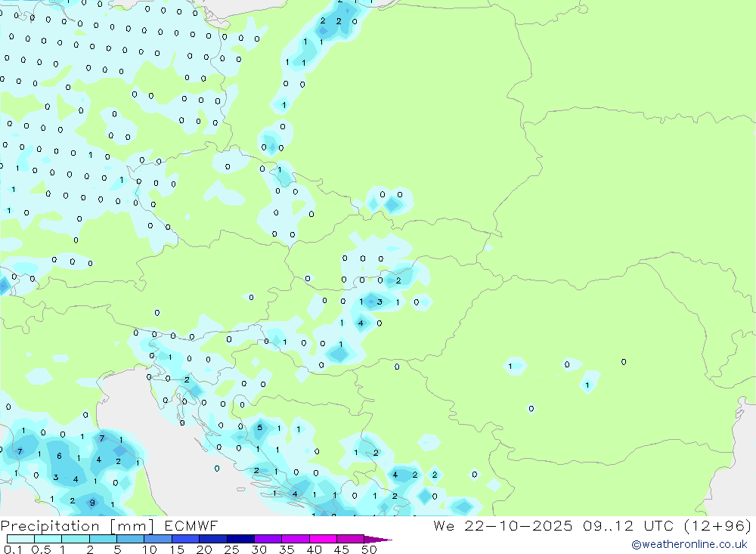Click the legend label '15'

point(177,549)
